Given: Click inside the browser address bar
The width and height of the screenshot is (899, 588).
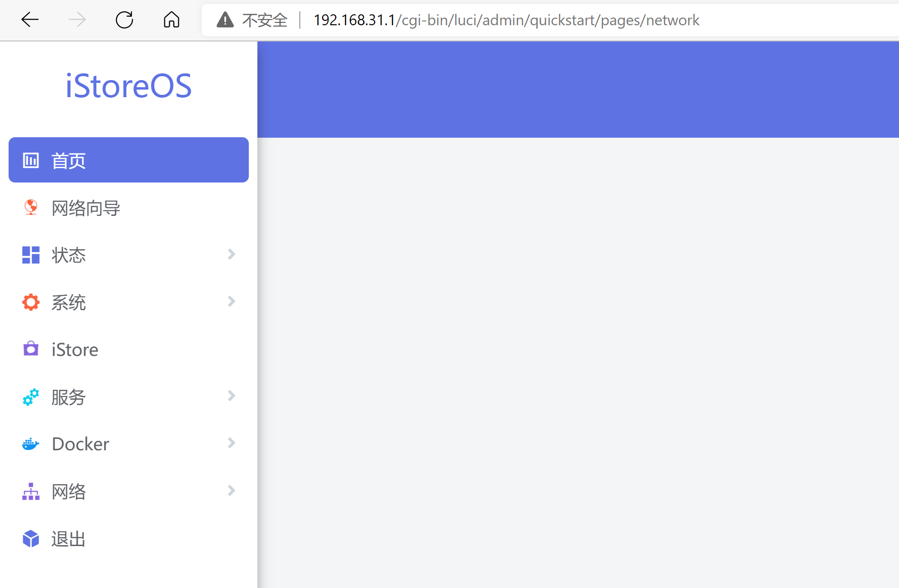Looking at the screenshot, I should (505, 20).
